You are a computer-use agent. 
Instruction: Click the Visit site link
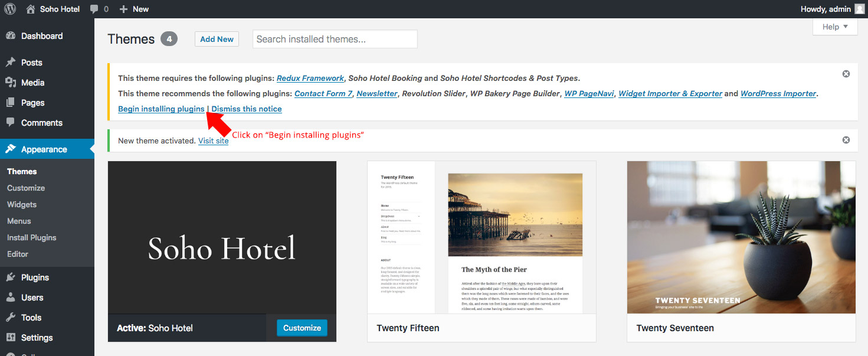coord(213,141)
